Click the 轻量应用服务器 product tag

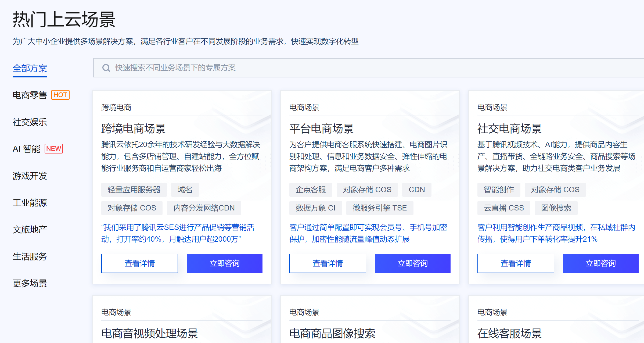pos(134,190)
